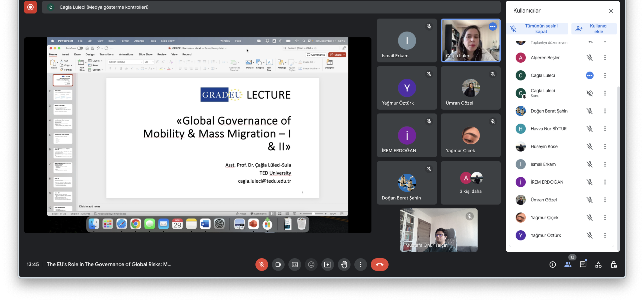The width and height of the screenshot is (644, 302).
Task: Open the activities shapes icon
Action: click(x=598, y=264)
